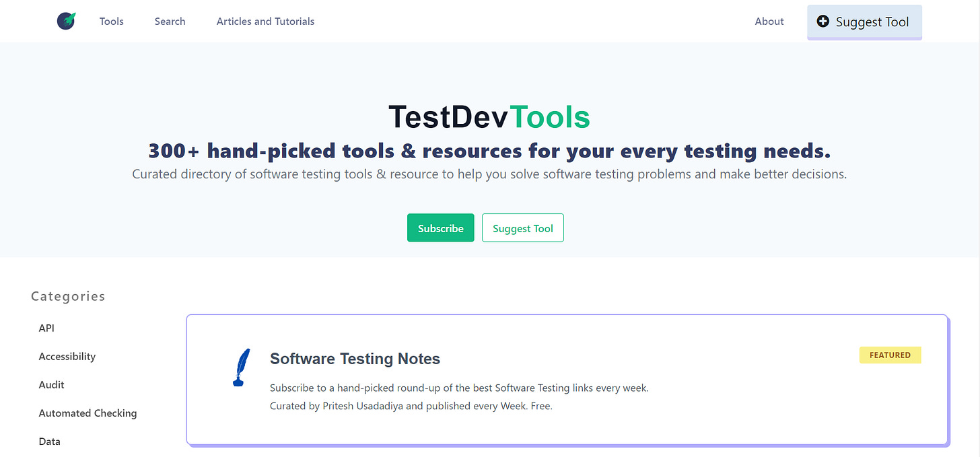
Task: Click the 'Curated directory of software testing' description
Action: pyautogui.click(x=489, y=174)
